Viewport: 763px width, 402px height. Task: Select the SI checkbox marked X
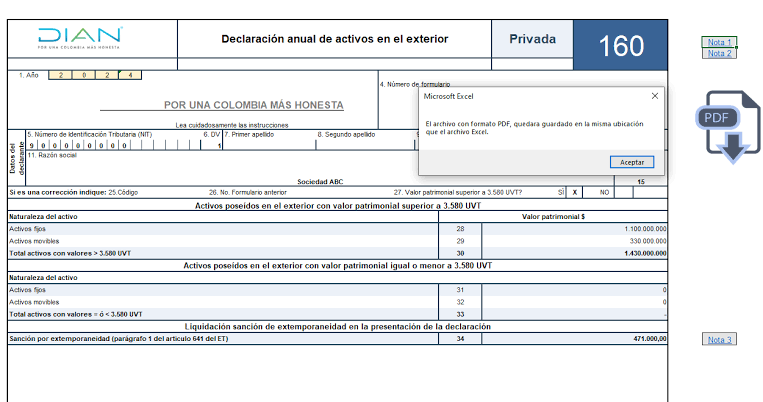coord(574,192)
